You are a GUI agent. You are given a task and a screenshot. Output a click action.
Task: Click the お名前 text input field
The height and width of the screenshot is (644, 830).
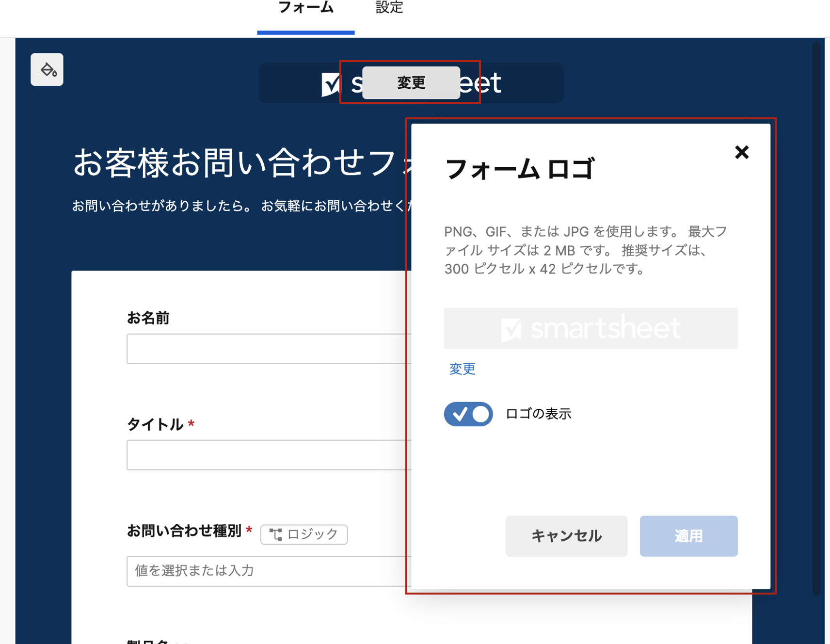pos(269,349)
